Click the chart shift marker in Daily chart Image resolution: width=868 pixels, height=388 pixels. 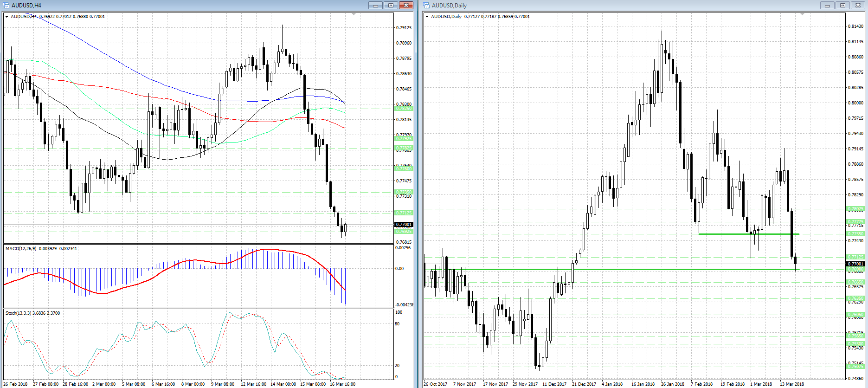[802, 14]
